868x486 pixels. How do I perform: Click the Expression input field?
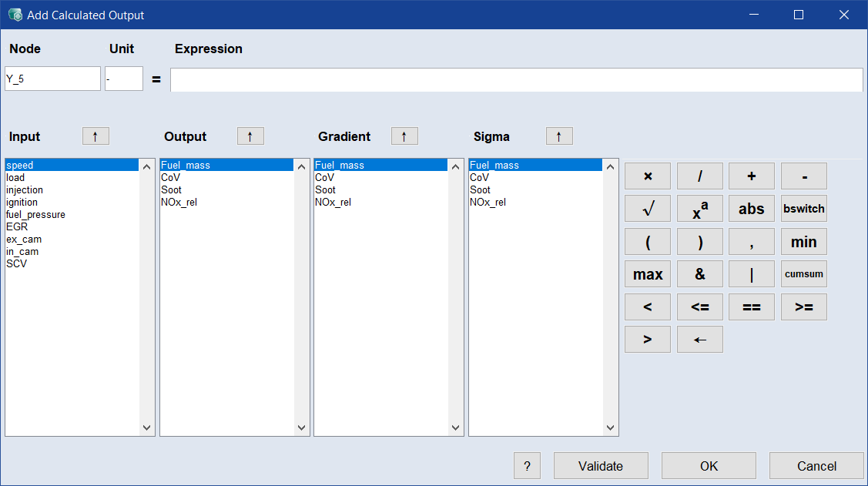click(516, 79)
